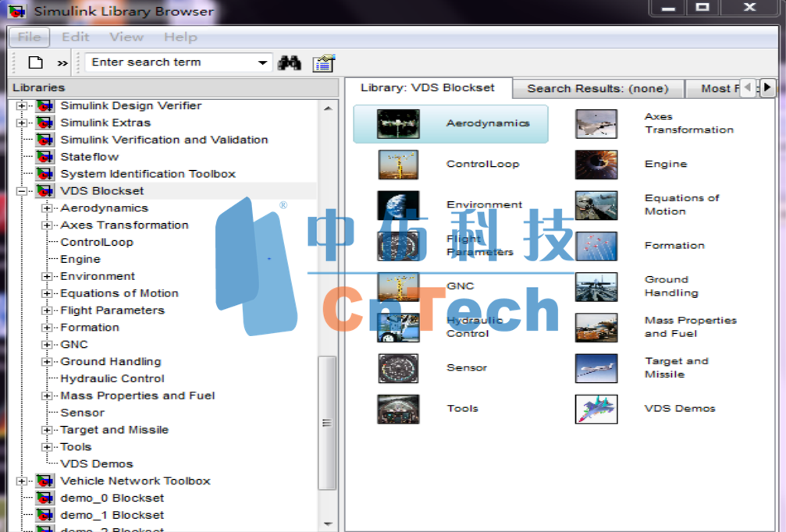The image size is (786, 532).
Task: Click the libraries tree scrollbar thumb
Action: 327,423
